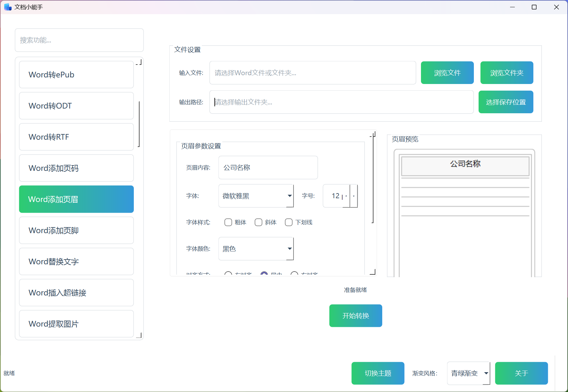The height and width of the screenshot is (392, 568).
Task: Select the Word插入超链接 function
Action: click(x=76, y=293)
